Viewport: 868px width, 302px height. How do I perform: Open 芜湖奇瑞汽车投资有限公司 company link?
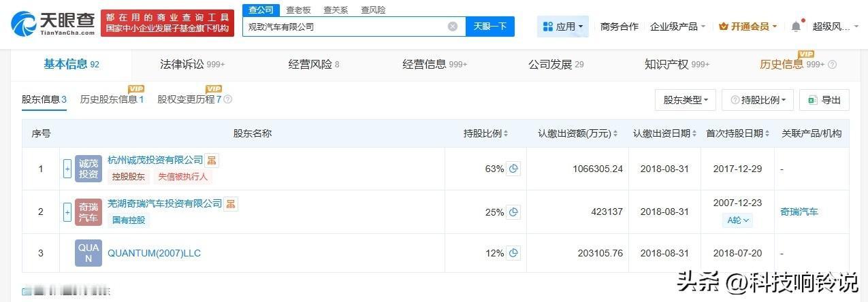[x=165, y=203]
